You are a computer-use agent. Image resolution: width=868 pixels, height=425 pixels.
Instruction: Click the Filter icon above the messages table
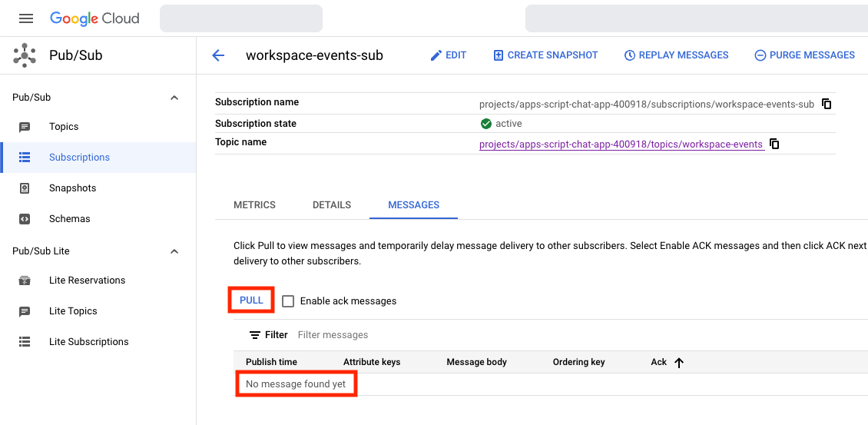[255, 335]
